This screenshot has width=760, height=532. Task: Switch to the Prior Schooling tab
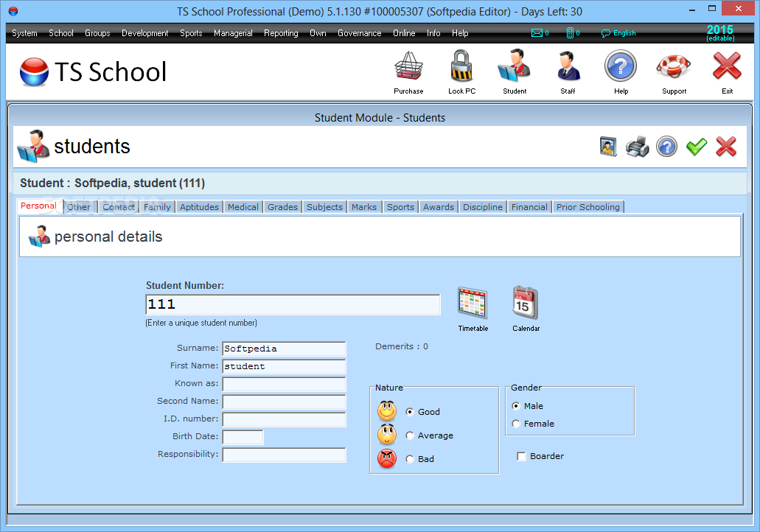click(x=588, y=207)
